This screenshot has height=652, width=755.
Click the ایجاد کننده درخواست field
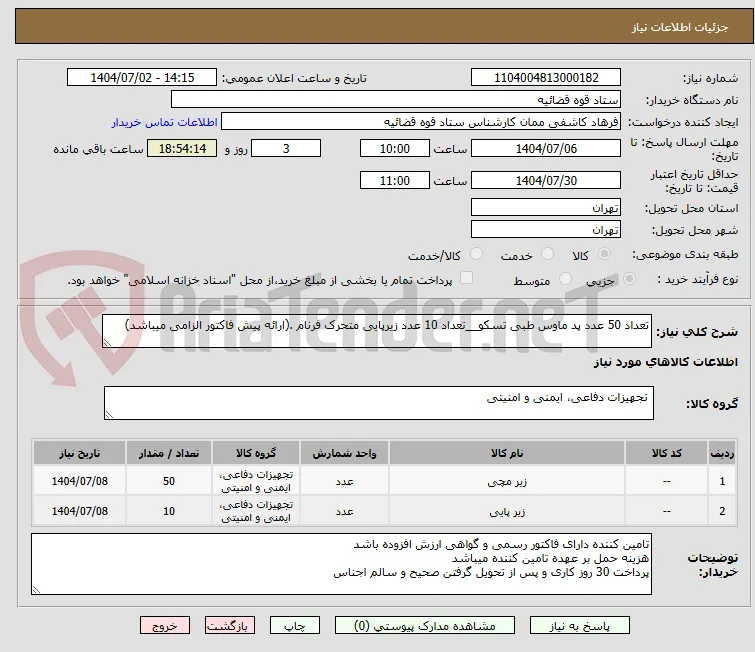(421, 121)
